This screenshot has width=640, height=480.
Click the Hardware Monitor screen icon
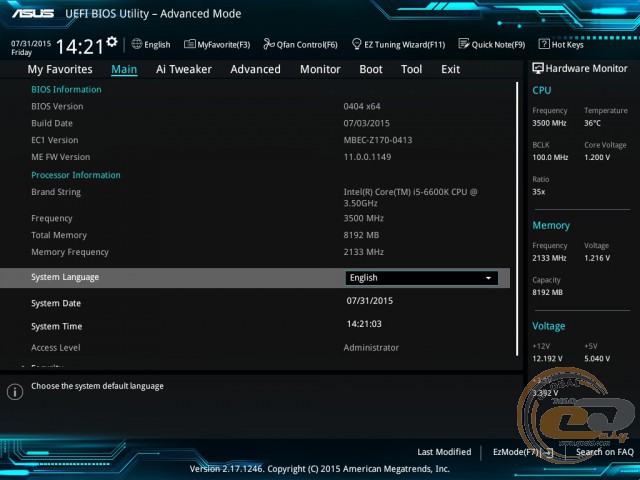pyautogui.click(x=538, y=68)
